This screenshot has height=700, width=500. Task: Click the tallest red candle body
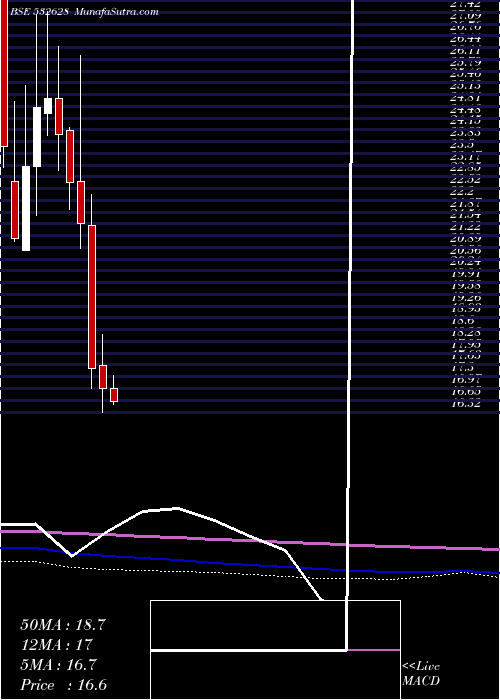[x=92, y=296]
